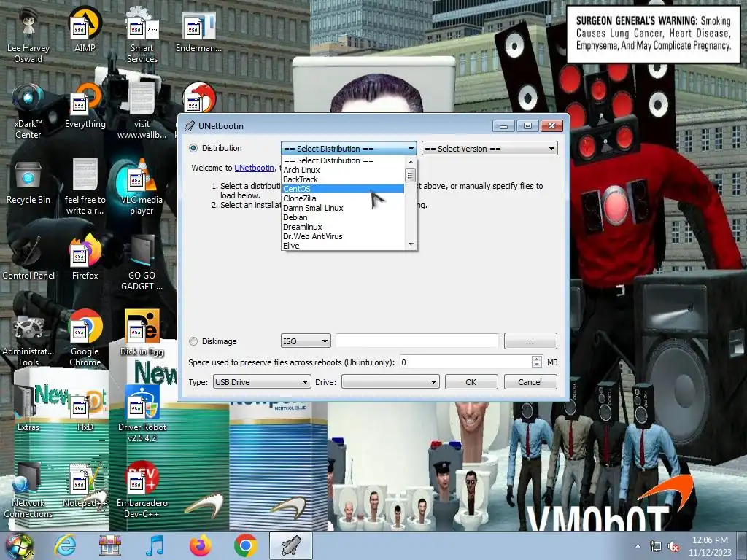Select the Enderman desktop icon

click(198, 31)
